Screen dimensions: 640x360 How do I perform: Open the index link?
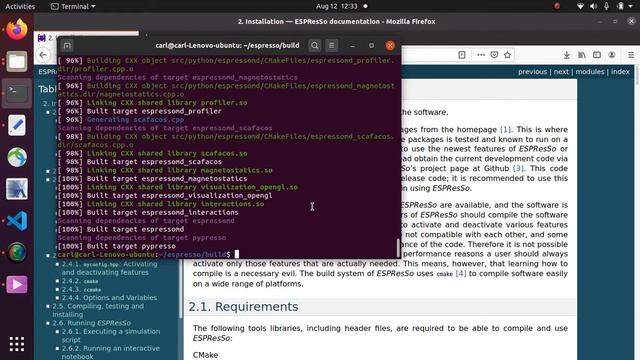[620, 72]
